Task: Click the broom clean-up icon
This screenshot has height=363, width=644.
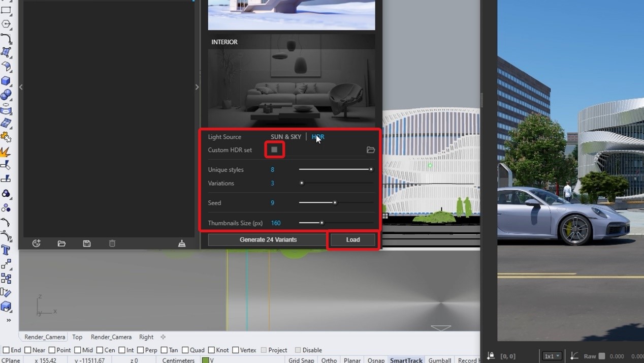Action: (x=182, y=244)
